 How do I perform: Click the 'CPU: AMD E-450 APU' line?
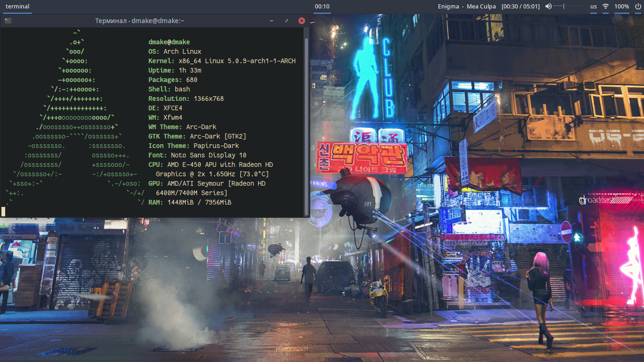211,165
